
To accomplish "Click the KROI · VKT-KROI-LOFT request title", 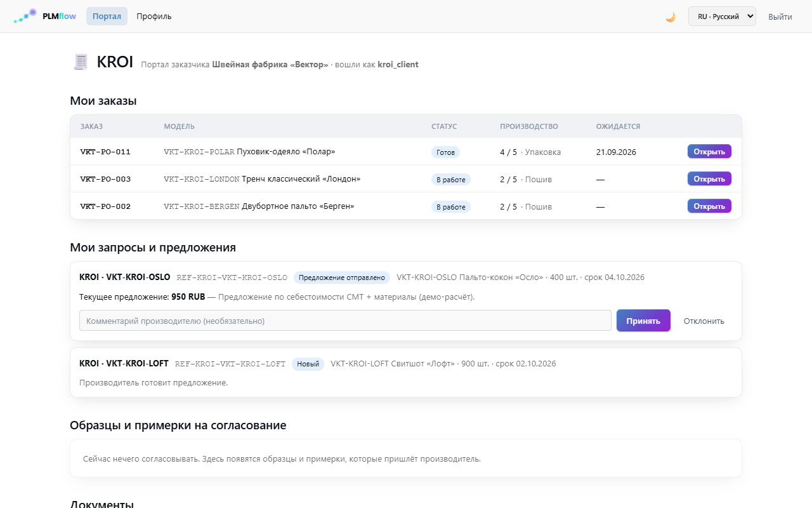I will click(124, 363).
